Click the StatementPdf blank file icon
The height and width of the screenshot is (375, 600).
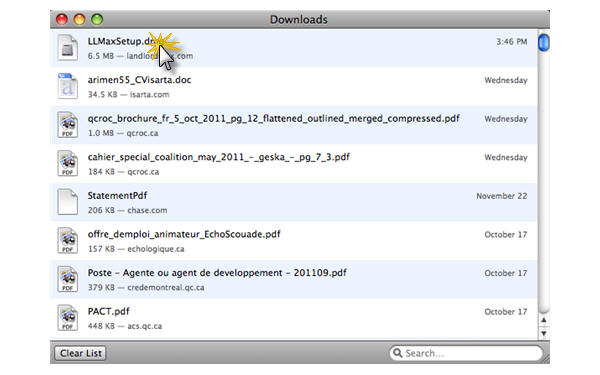[x=67, y=202]
